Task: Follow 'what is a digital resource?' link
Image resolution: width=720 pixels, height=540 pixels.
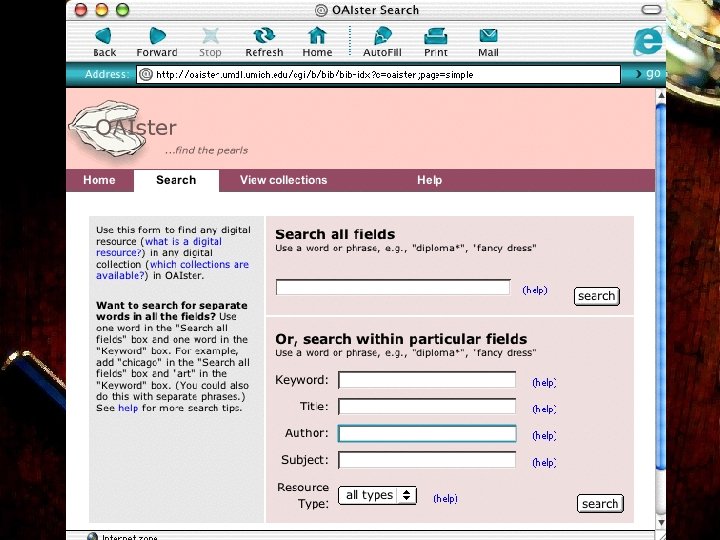Action: point(161,247)
